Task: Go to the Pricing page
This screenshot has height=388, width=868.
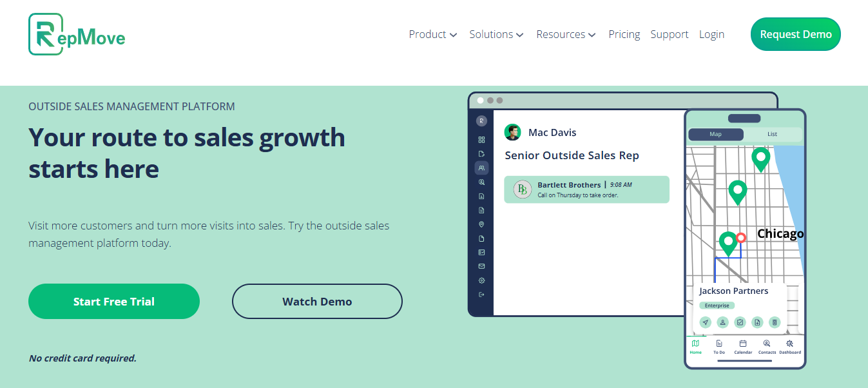Action: (x=624, y=34)
